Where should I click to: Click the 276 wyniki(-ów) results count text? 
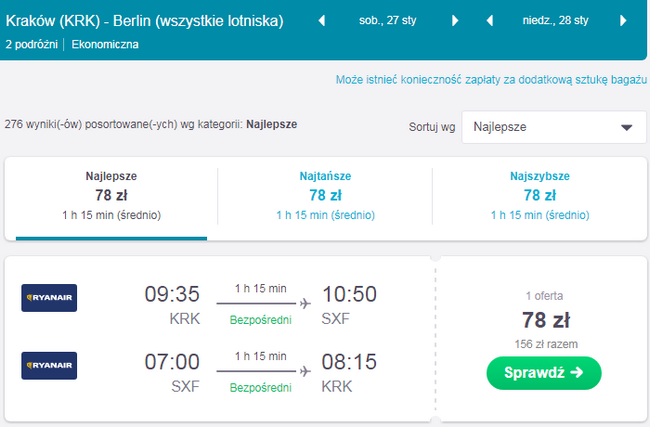tap(151, 124)
